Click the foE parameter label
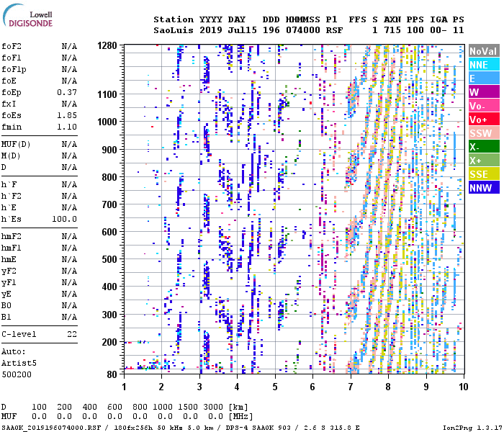 click(9, 81)
